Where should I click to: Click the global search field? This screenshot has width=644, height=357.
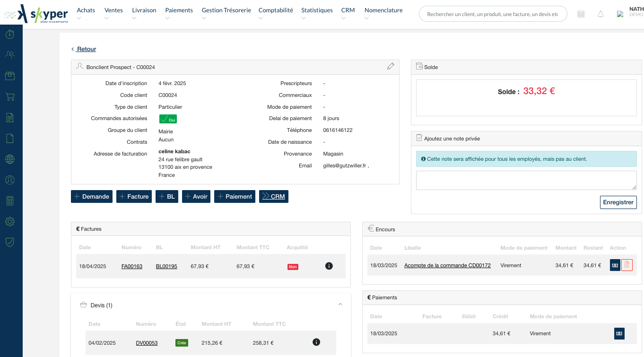pos(492,14)
